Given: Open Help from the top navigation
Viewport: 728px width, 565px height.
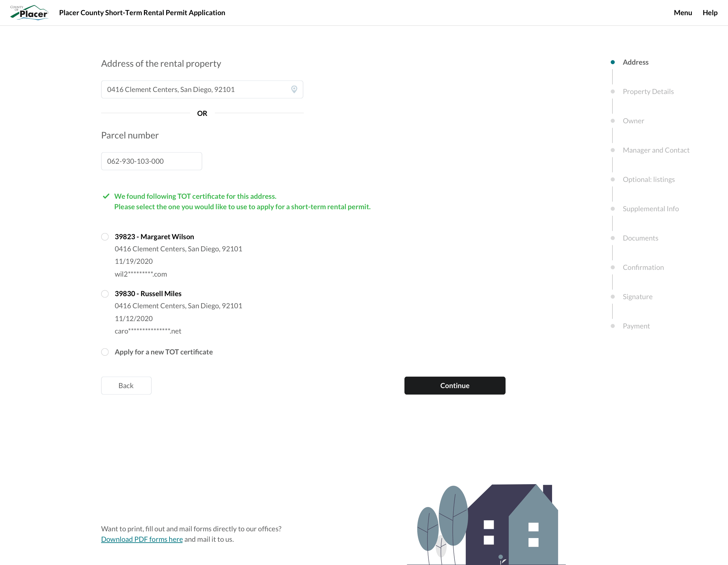Looking at the screenshot, I should 710,12.
